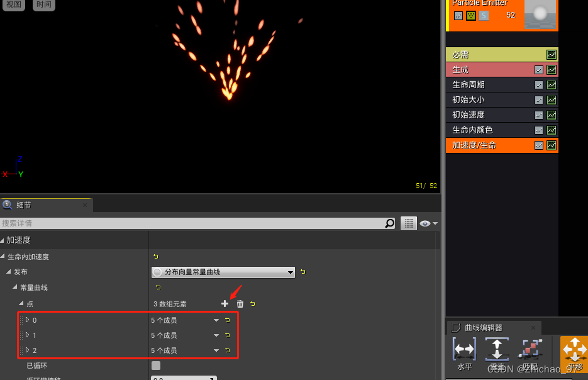Expand array element 1
This screenshot has height=380, width=588.
coord(28,335)
